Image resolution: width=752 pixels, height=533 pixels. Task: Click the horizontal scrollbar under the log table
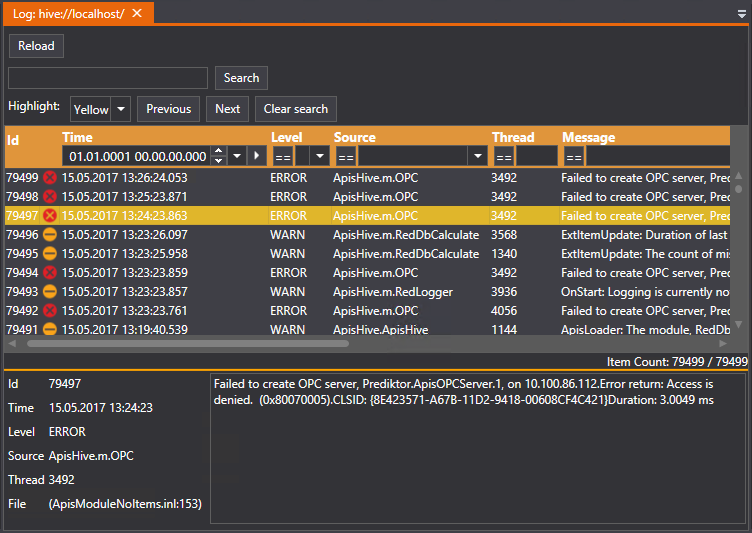tap(188, 343)
